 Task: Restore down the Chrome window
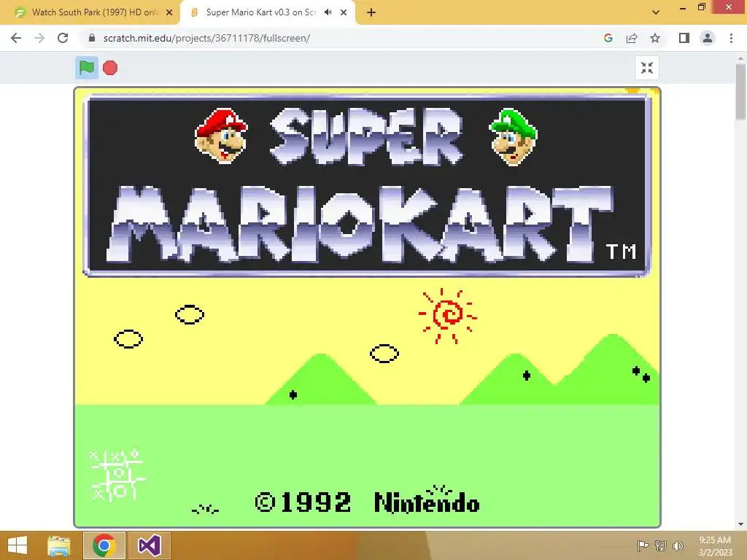pos(701,7)
